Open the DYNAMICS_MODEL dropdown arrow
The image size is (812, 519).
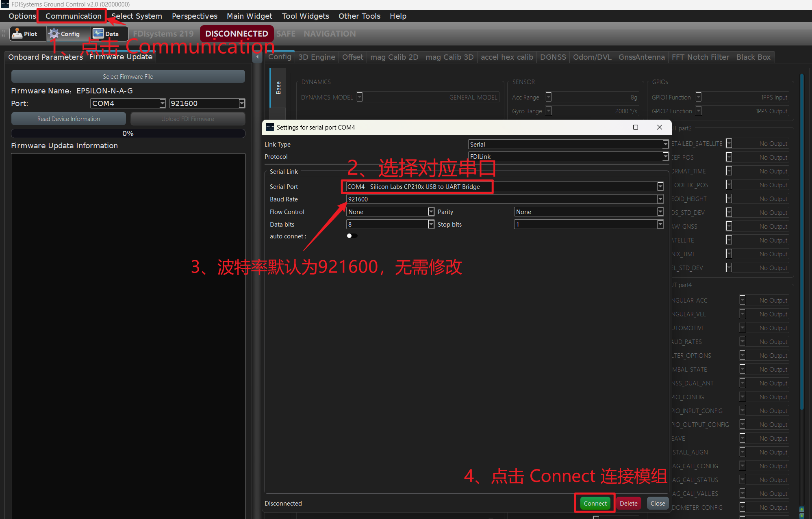click(360, 97)
